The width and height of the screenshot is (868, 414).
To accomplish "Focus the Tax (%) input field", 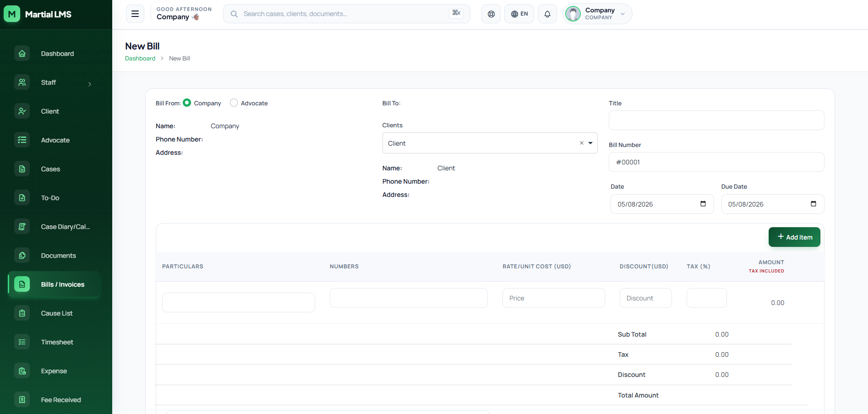I will pos(707,298).
